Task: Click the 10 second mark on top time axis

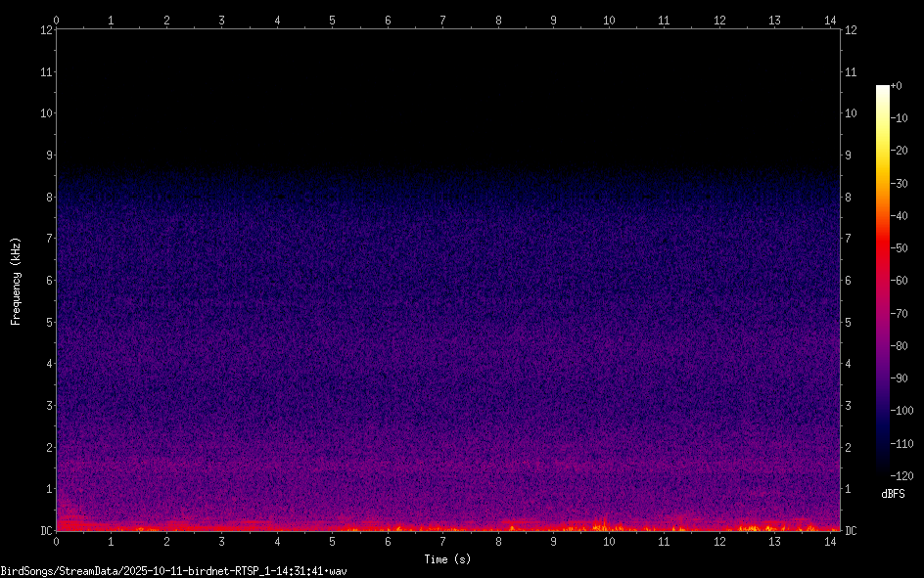Action: coord(609,20)
